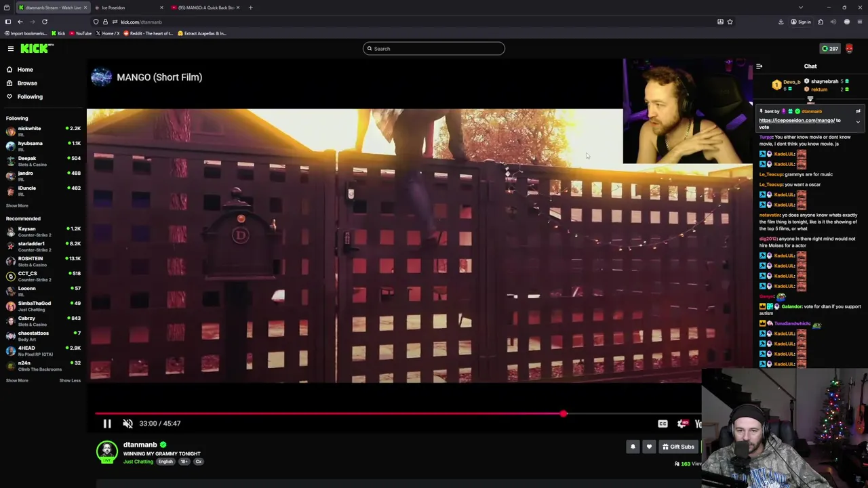The height and width of the screenshot is (488, 868).
Task: Open the n24n recommended channel
Action: pyautogui.click(x=43, y=365)
